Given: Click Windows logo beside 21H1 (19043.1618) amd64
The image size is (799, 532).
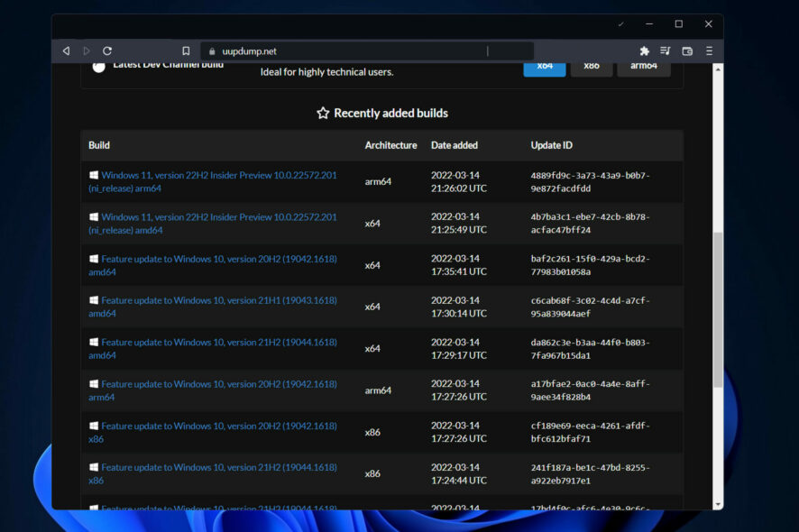Looking at the screenshot, I should (x=94, y=300).
